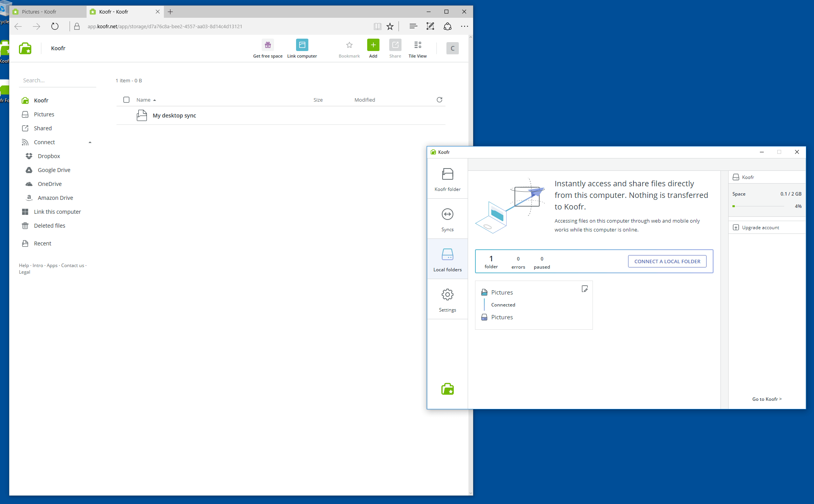Click CONNECT A LOCAL FOLDER button

coord(667,261)
